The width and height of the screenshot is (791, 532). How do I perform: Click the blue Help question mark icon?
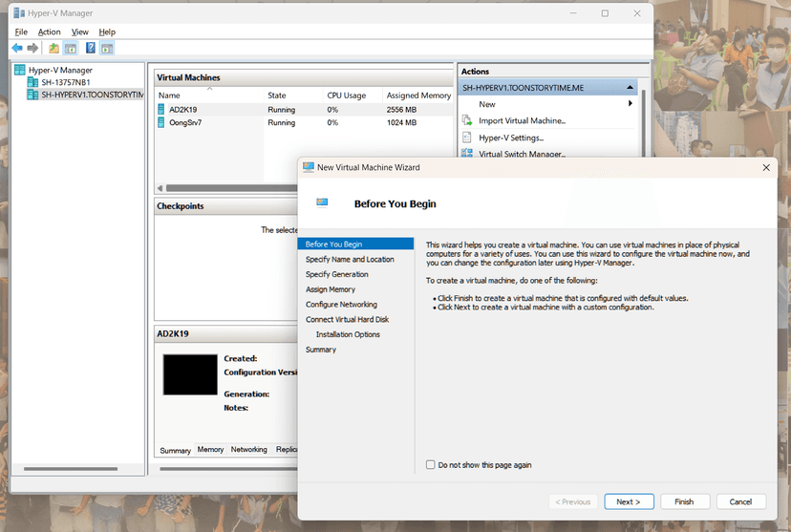pyautogui.click(x=91, y=48)
